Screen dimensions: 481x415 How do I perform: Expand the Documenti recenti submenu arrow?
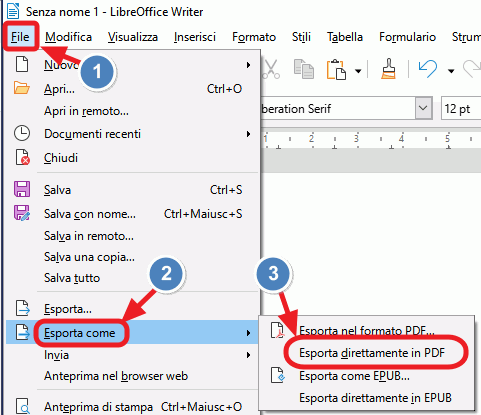click(x=248, y=134)
